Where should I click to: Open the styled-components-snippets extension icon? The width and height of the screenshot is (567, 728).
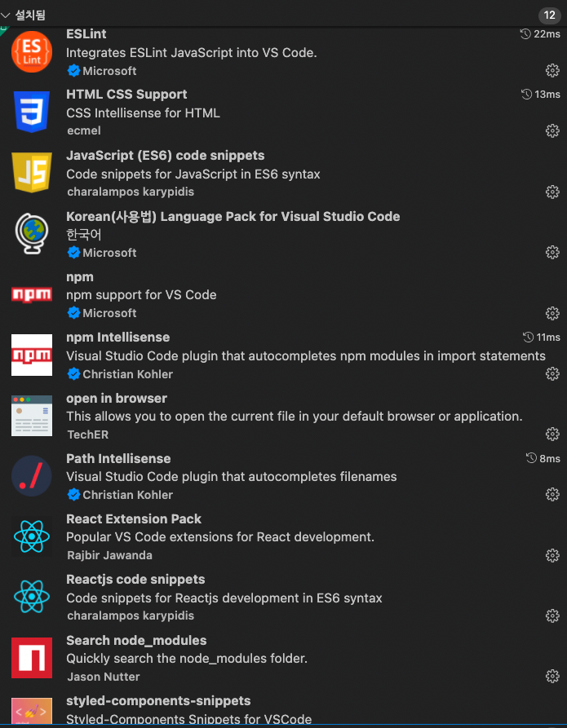pos(32,711)
